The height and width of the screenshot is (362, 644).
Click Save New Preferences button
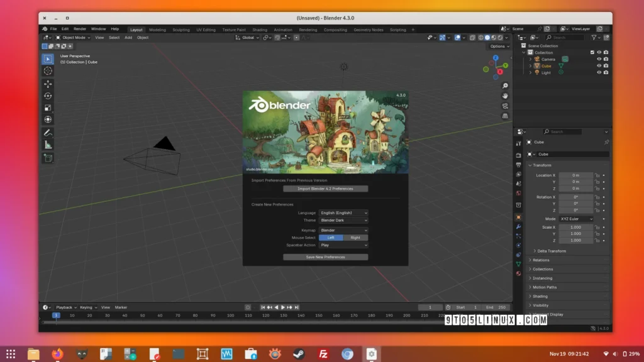325,257
